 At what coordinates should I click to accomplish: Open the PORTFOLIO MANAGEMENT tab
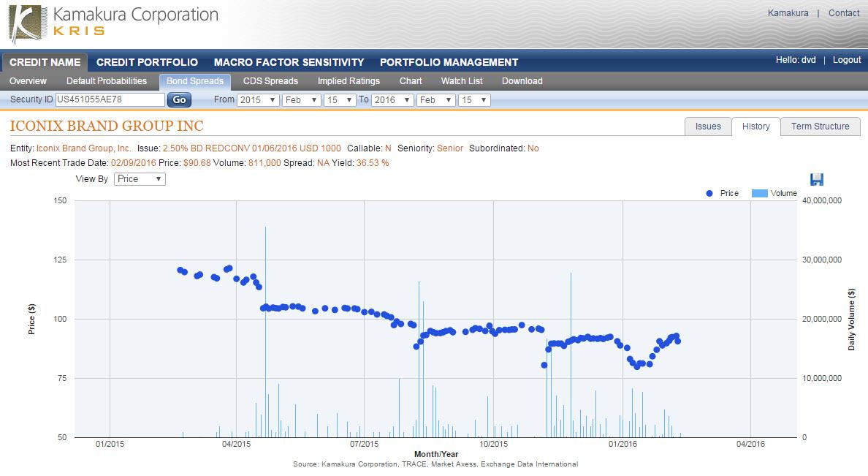449,62
